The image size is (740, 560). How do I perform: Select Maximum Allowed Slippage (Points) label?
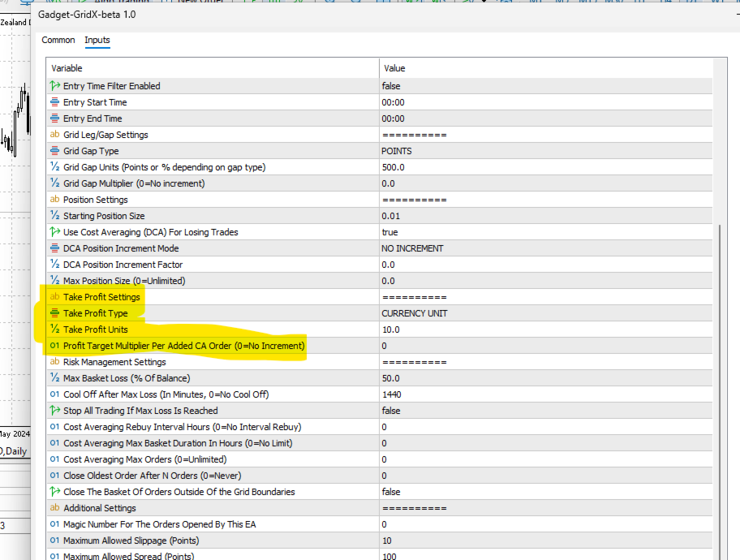[x=131, y=541]
